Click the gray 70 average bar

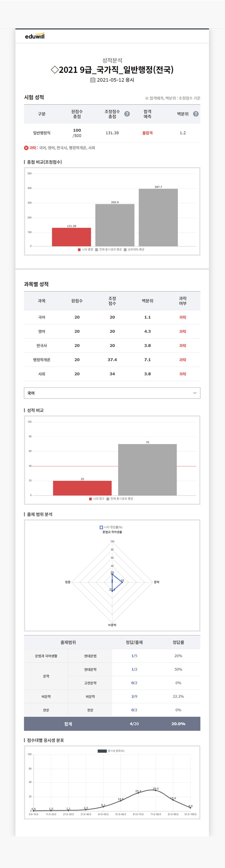click(147, 470)
